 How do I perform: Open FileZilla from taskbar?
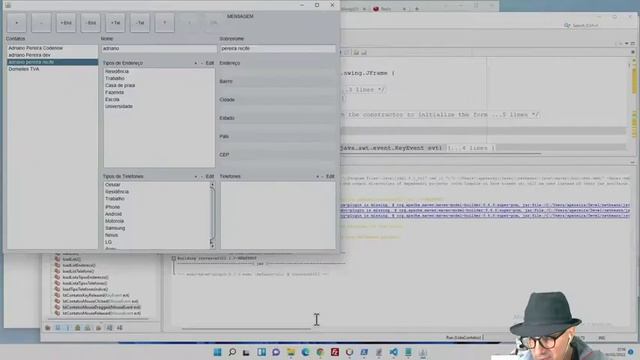pos(335,352)
